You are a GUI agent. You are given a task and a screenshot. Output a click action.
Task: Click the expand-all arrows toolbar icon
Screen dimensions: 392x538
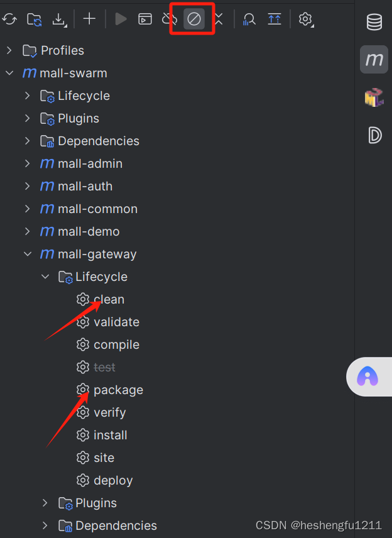[x=274, y=19]
